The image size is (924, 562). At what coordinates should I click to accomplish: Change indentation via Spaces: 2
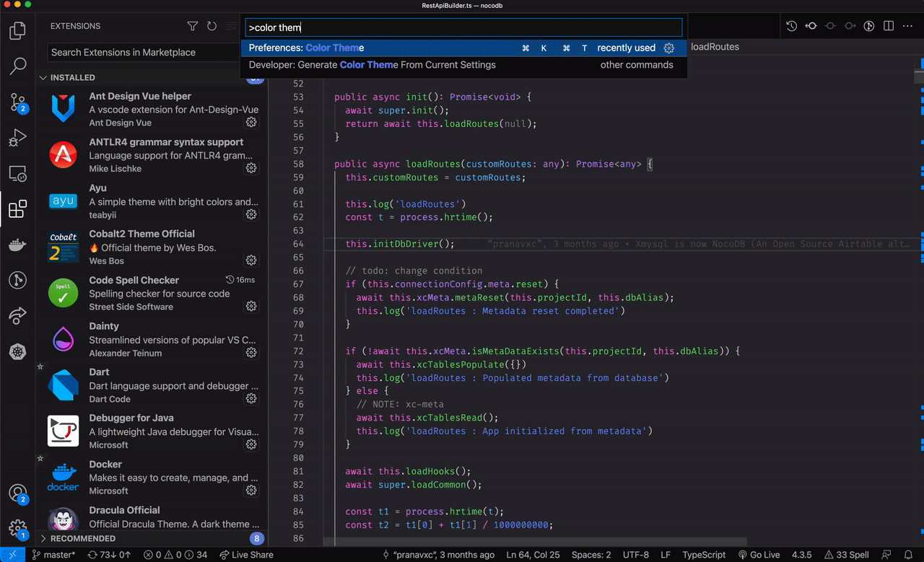click(x=591, y=555)
